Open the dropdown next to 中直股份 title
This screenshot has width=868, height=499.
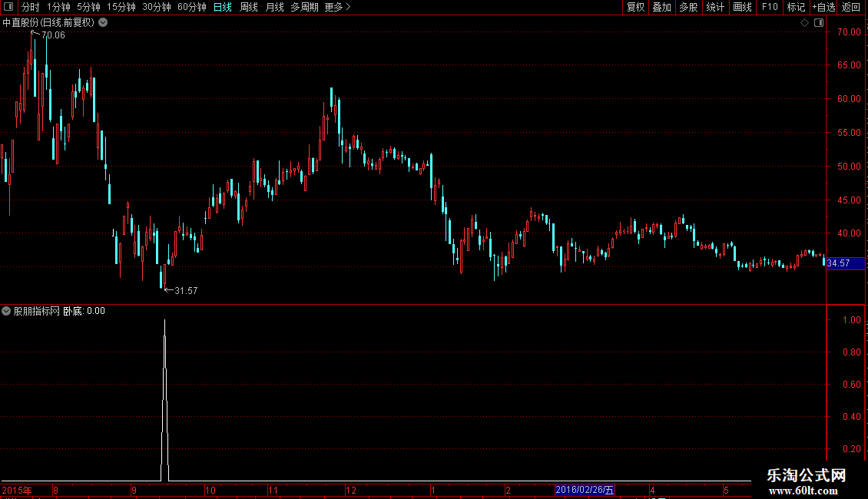pos(103,23)
